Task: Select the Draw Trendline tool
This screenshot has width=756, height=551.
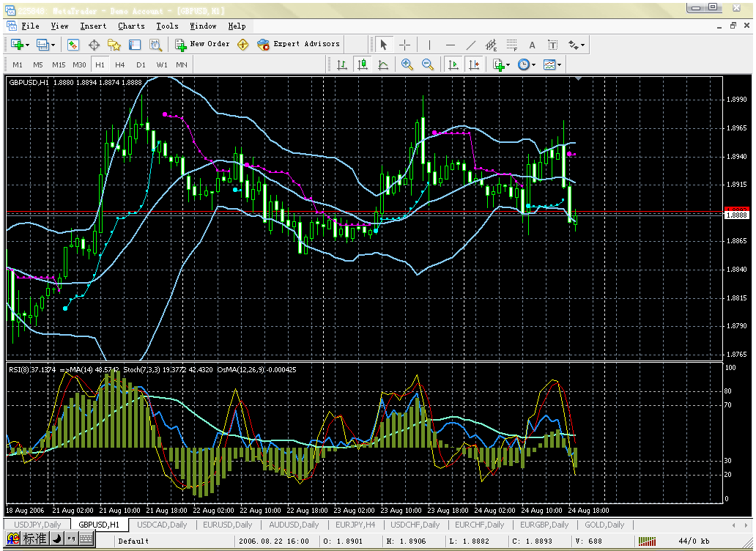Action: point(470,45)
